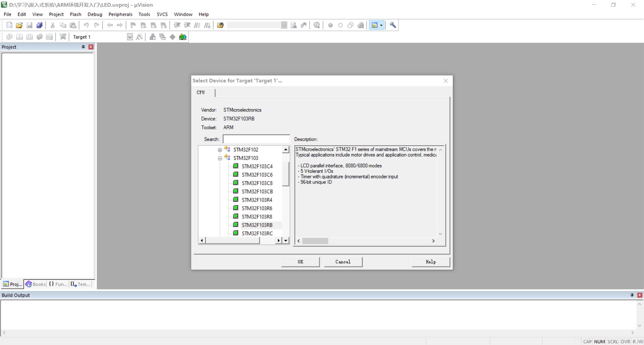Screen dimensions: 644x345
Task: Click the hollow circle breakpoint icon
Action: (x=340, y=25)
